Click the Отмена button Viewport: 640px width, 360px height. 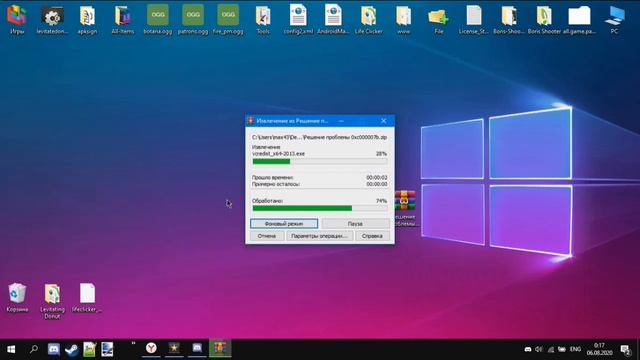[x=267, y=236]
